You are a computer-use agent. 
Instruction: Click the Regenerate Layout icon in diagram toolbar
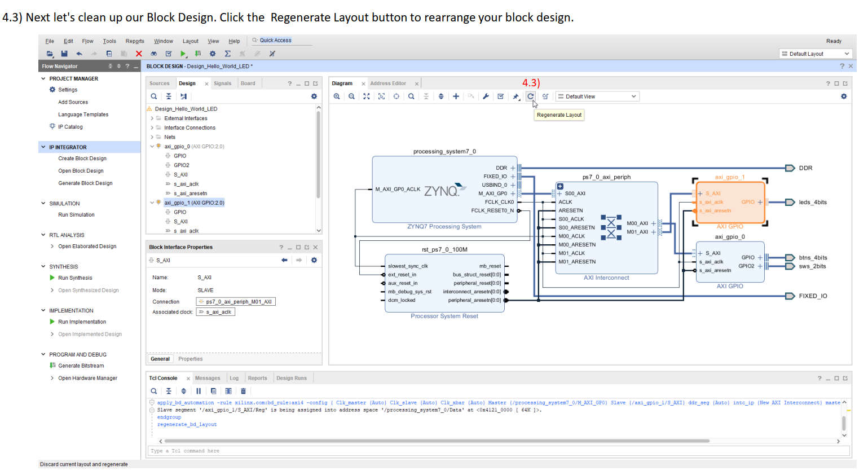[530, 96]
